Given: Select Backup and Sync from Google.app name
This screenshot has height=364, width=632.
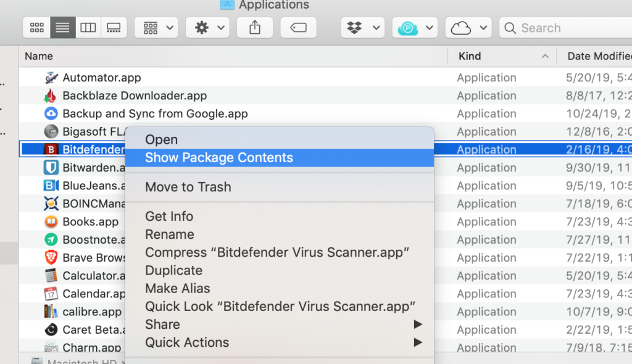Looking at the screenshot, I should (x=155, y=114).
